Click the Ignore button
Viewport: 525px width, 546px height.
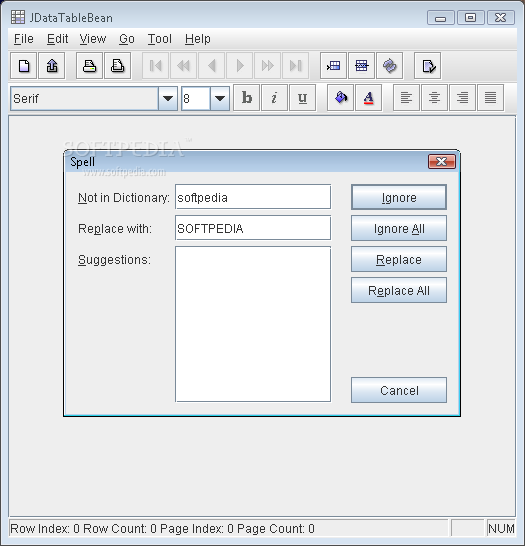[399, 197]
